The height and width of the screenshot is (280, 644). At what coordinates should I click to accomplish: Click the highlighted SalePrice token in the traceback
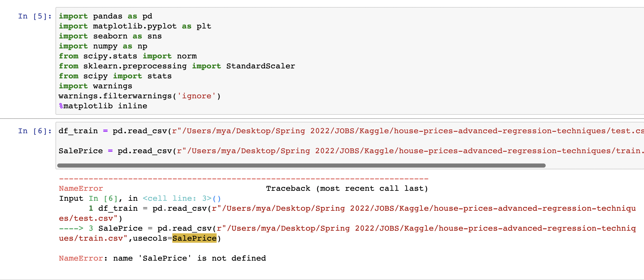pyautogui.click(x=194, y=238)
